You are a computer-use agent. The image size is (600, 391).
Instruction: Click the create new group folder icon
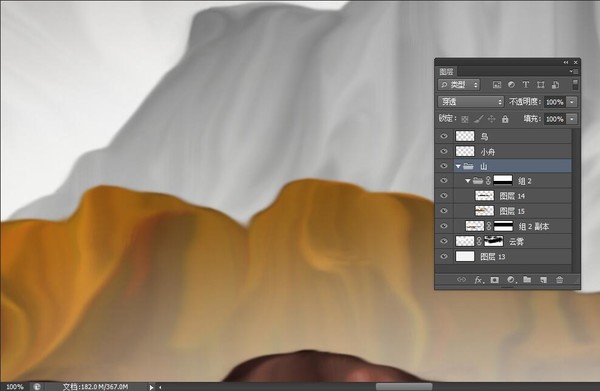click(527, 280)
